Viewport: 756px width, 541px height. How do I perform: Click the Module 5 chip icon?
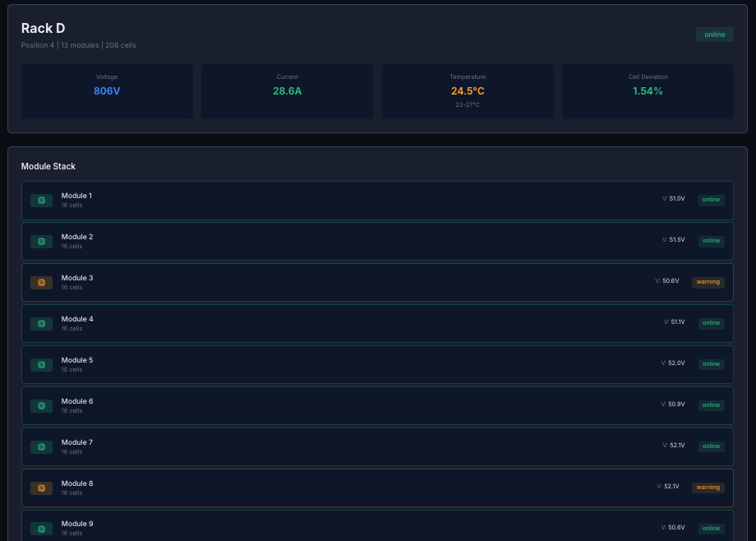coord(41,364)
